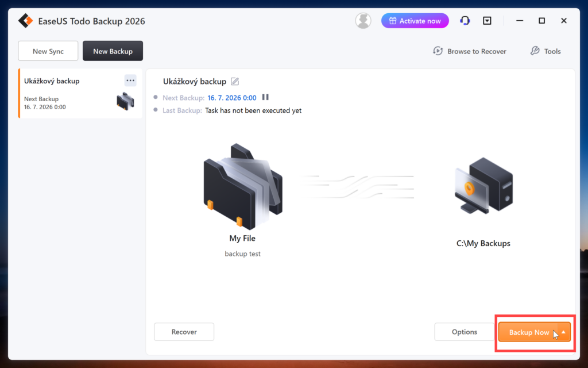Click Activate now button
The image size is (588, 368).
(415, 21)
